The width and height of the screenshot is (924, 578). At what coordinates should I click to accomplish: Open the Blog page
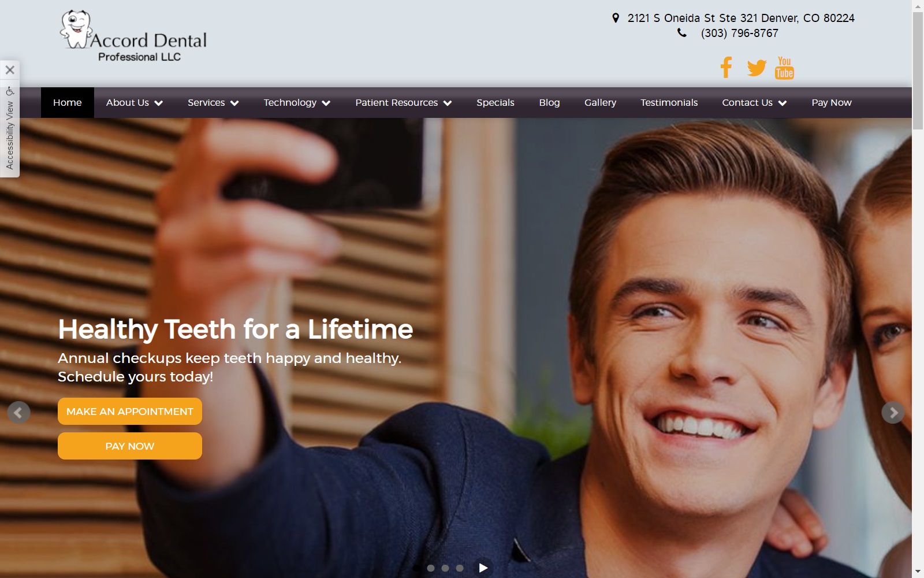549,103
